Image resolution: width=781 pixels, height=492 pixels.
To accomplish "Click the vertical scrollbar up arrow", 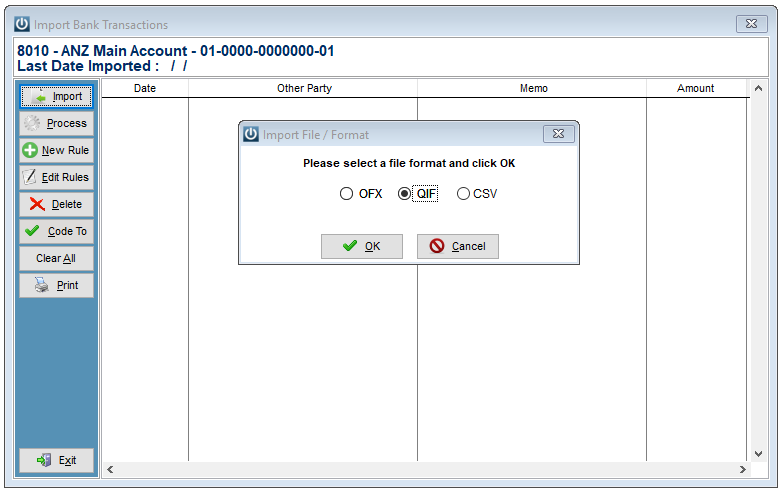I will point(758,89).
